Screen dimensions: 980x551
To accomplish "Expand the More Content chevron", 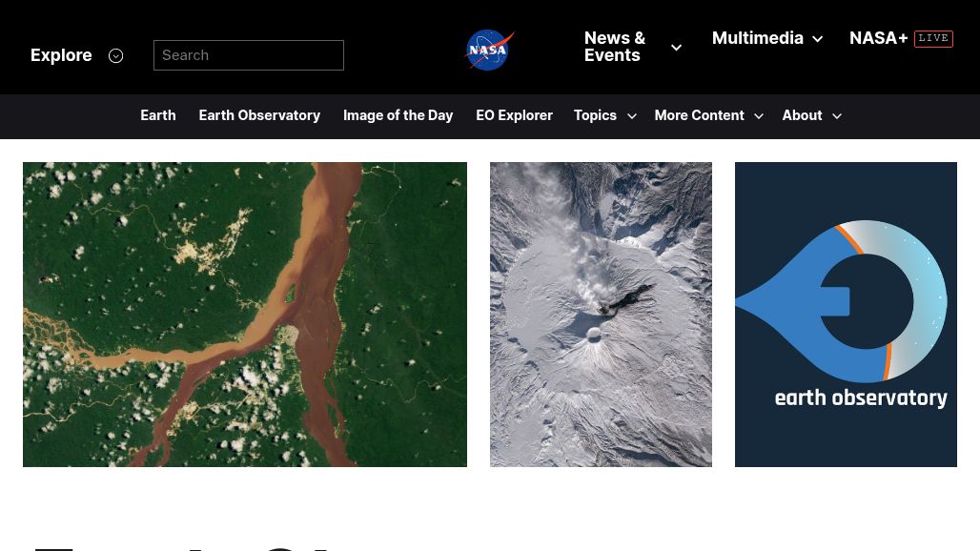I will click(759, 115).
